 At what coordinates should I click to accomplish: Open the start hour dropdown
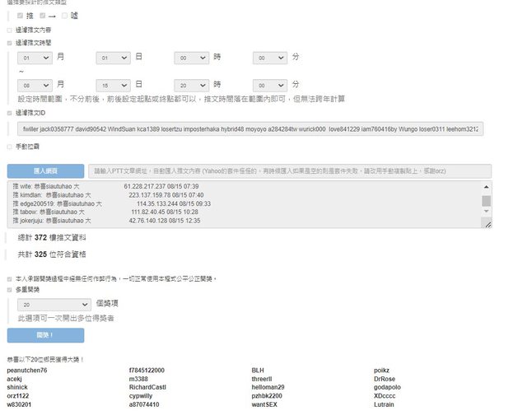click(192, 58)
